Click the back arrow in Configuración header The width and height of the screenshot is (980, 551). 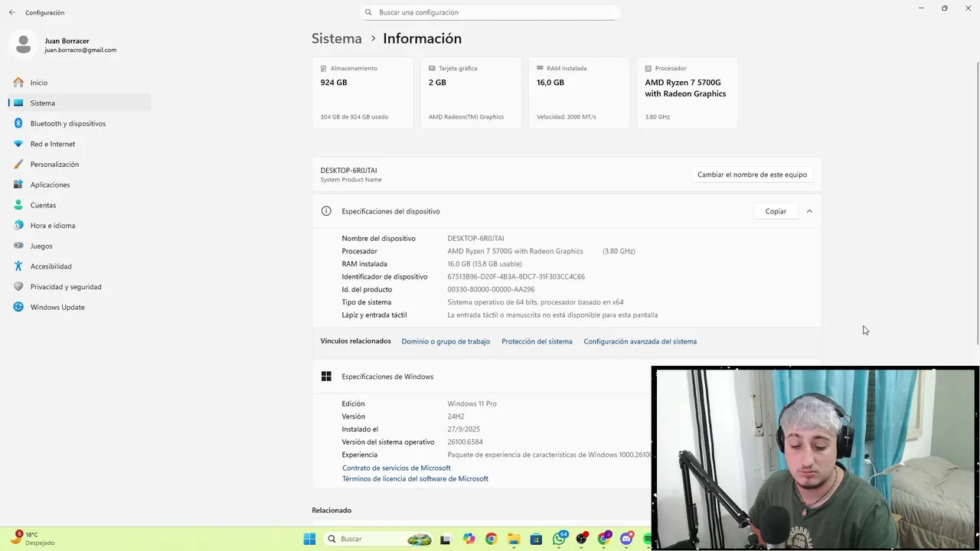click(x=11, y=12)
